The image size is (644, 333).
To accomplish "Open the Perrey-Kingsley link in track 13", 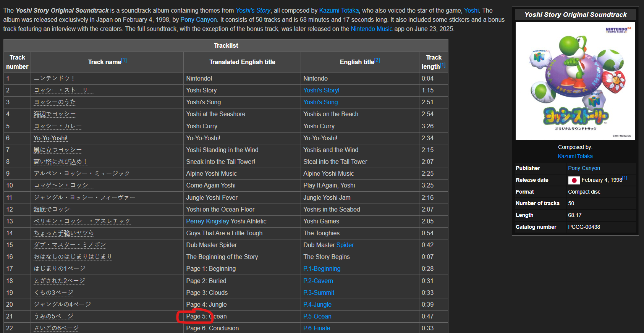I will 208,221.
